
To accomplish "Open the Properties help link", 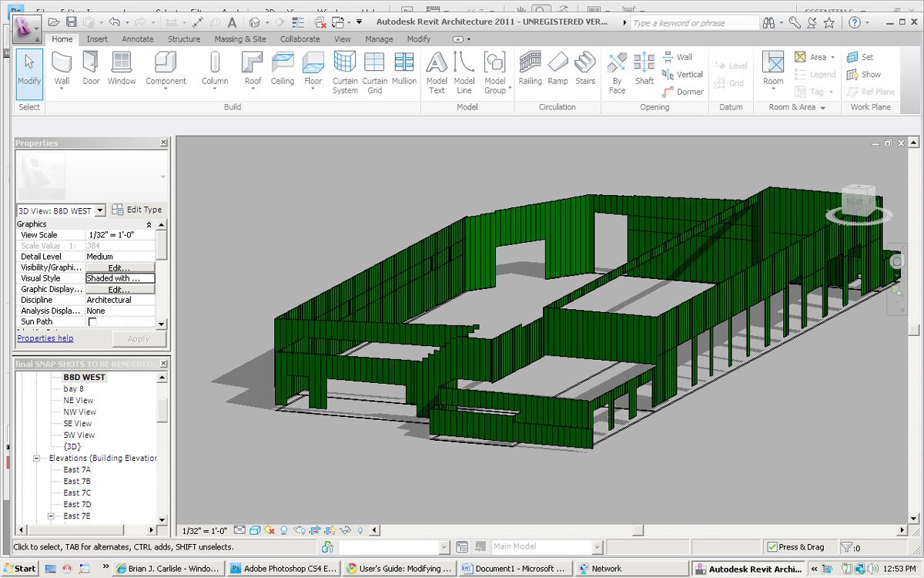I will point(45,338).
